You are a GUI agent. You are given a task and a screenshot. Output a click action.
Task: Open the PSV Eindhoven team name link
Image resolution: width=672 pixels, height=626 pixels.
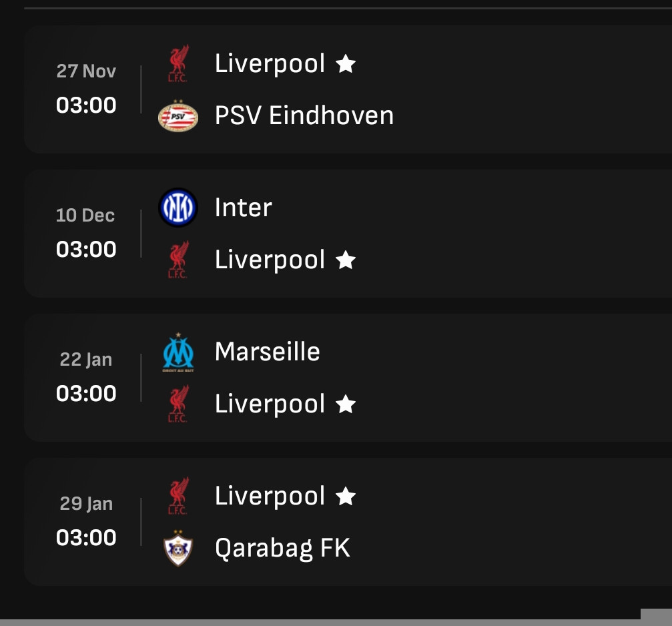304,116
